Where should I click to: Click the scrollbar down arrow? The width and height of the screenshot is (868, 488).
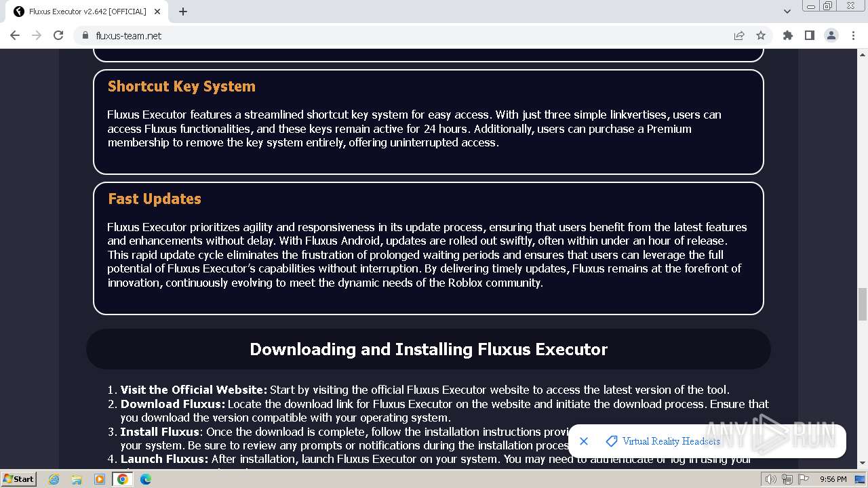[863, 464]
